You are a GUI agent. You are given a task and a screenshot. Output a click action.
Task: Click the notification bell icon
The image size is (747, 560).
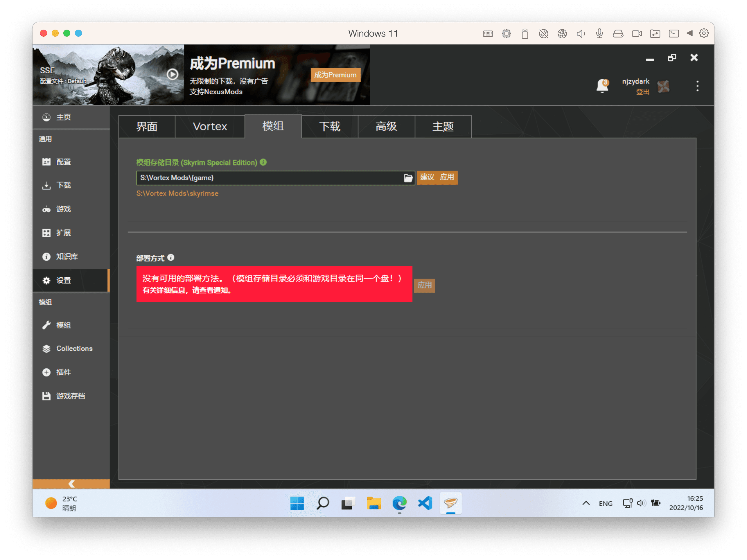(602, 86)
